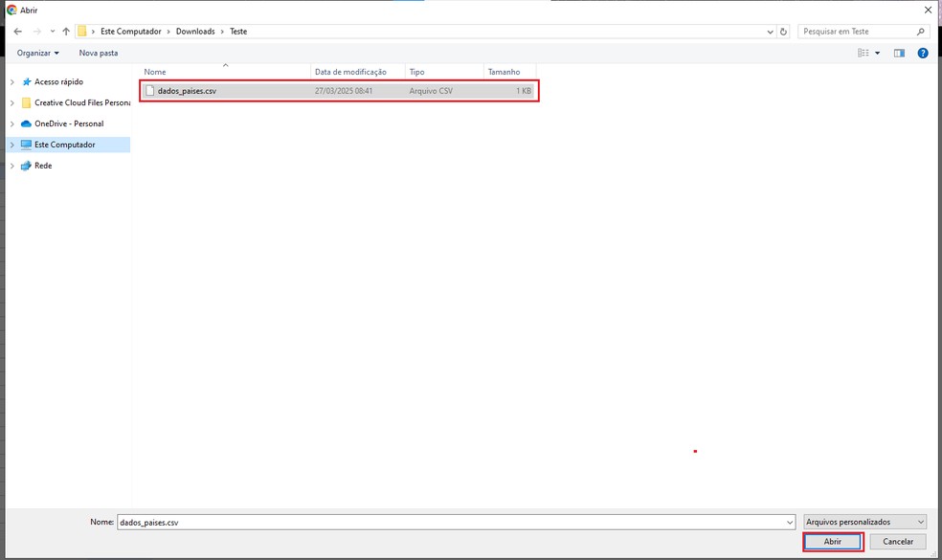Click the Arquivo CSV type cell
The width and height of the screenshot is (942, 560).
click(431, 91)
